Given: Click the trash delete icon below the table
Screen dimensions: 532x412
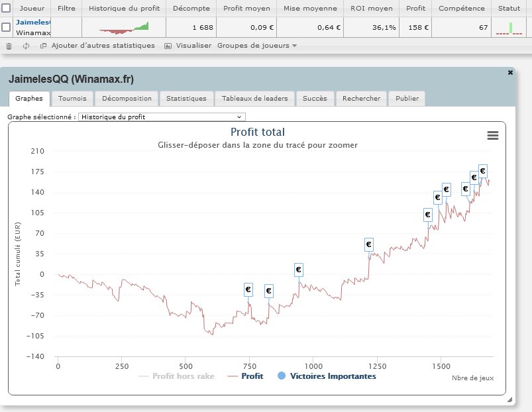Looking at the screenshot, I should (9, 46).
